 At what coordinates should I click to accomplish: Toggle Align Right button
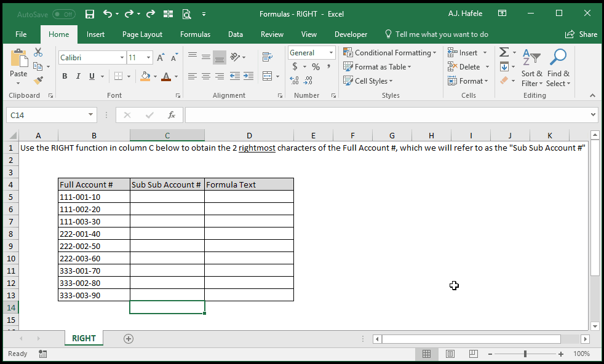point(220,76)
